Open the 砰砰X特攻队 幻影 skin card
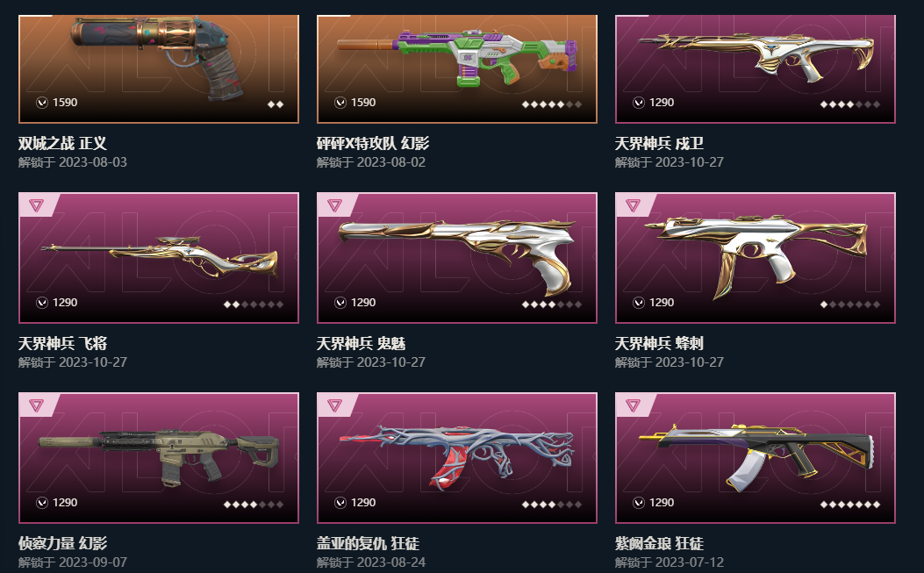This screenshot has width=924, height=573. (456, 69)
